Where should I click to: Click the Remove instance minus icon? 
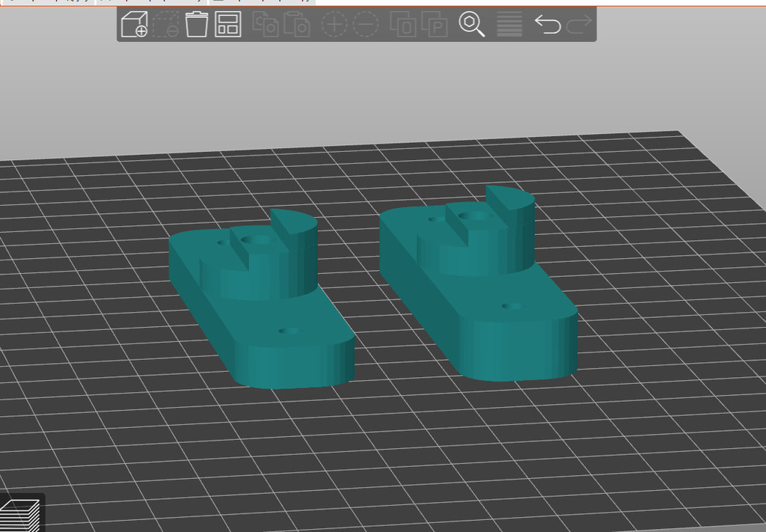coord(365,24)
